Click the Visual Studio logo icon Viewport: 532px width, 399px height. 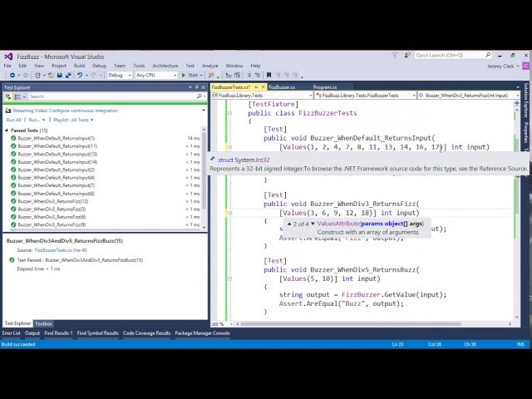click(8, 57)
